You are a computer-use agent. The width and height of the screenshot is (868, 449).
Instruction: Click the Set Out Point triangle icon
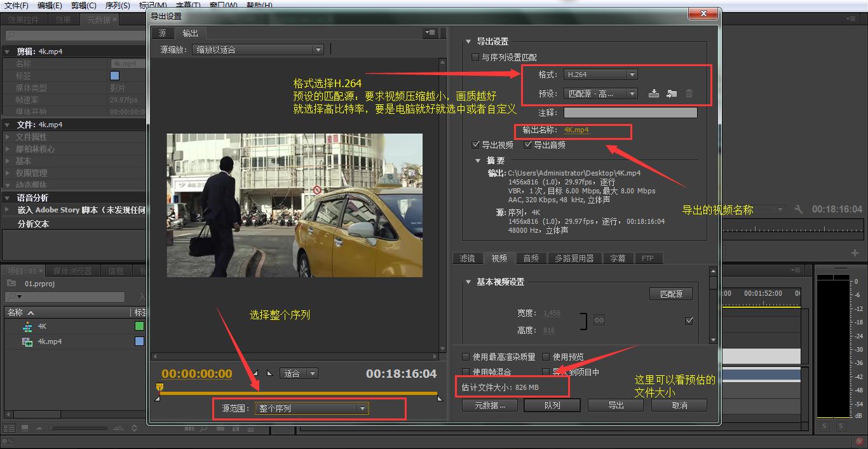(269, 373)
